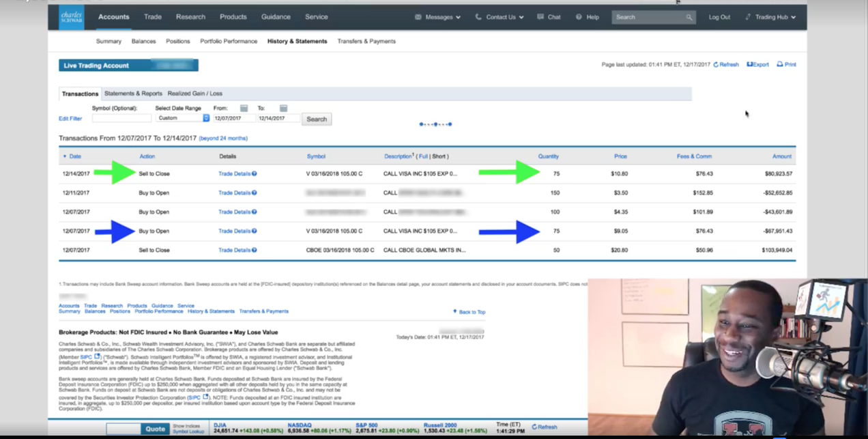Sort by the Quantity column header
868x439 pixels.
(548, 156)
